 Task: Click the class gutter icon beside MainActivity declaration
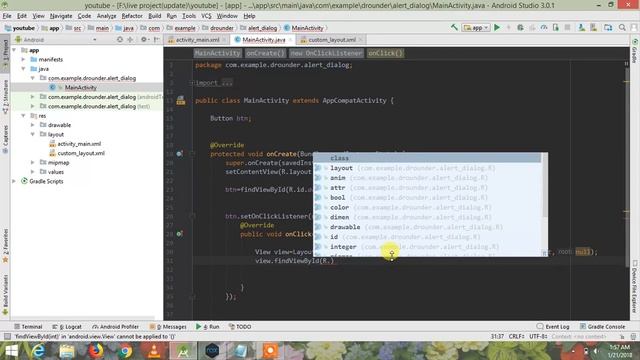tap(180, 100)
